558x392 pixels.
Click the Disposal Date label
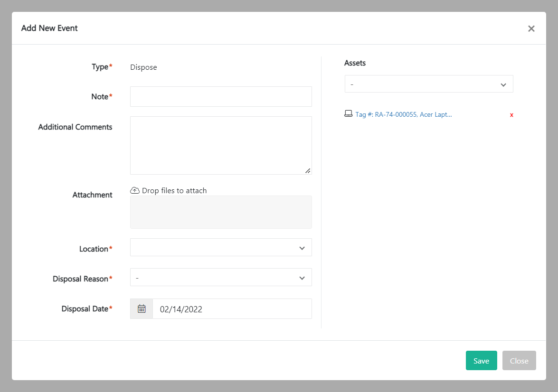85,309
